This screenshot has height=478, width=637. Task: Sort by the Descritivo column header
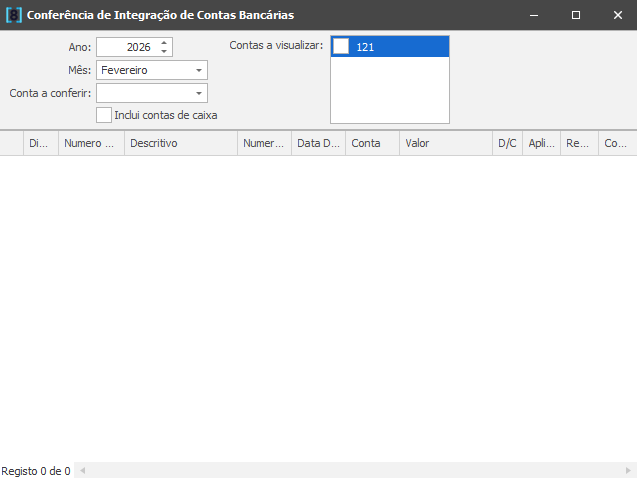tap(181, 144)
